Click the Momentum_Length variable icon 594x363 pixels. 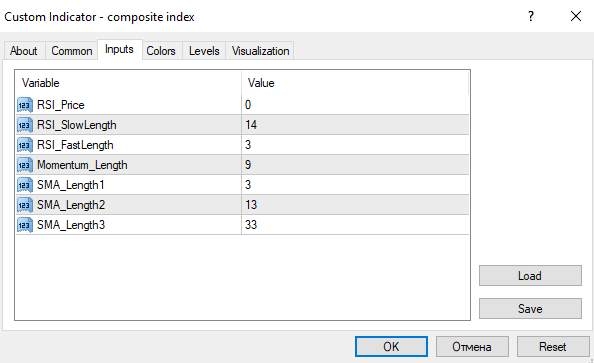(x=25, y=165)
